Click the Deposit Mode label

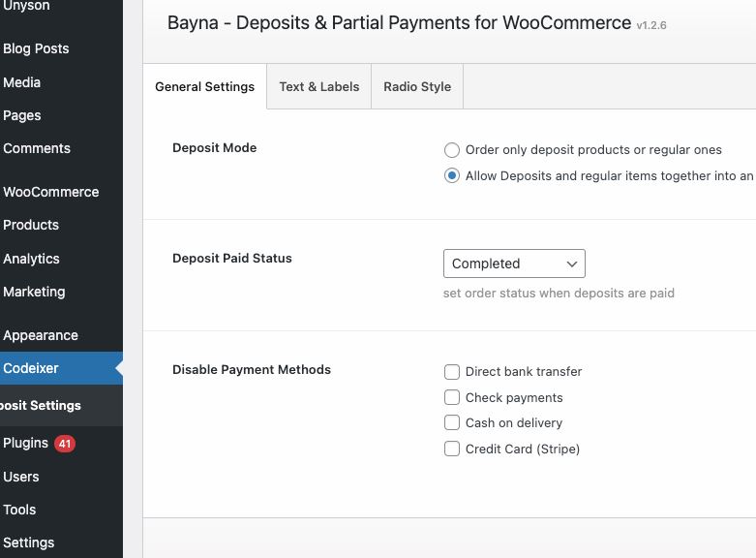[x=215, y=147]
